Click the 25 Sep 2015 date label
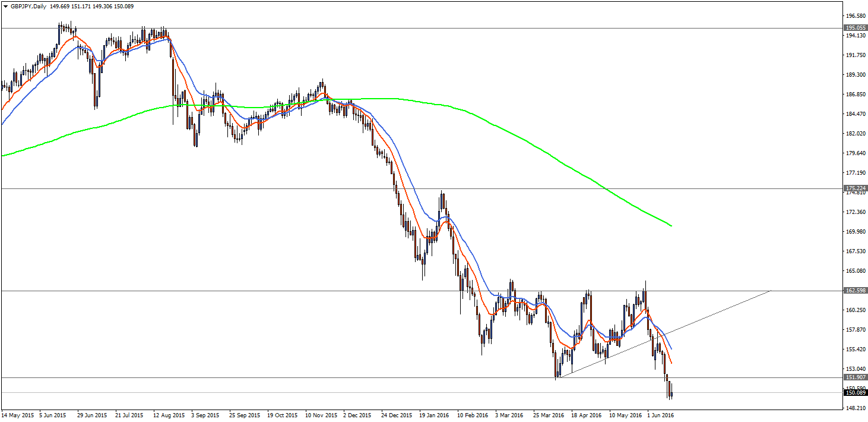Image resolution: width=868 pixels, height=422 pixels. [245, 415]
